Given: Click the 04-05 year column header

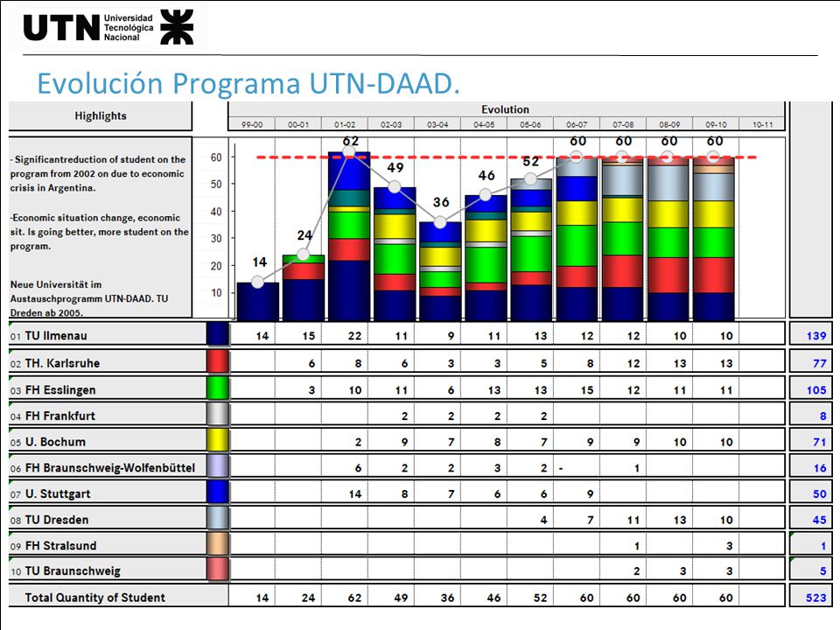Looking at the screenshot, I should pyautogui.click(x=484, y=124).
